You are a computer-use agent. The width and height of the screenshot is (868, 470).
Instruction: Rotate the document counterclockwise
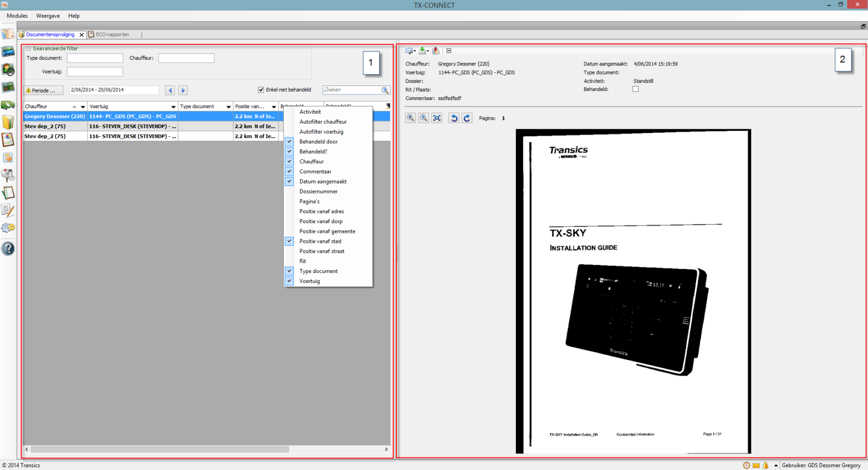(454, 118)
